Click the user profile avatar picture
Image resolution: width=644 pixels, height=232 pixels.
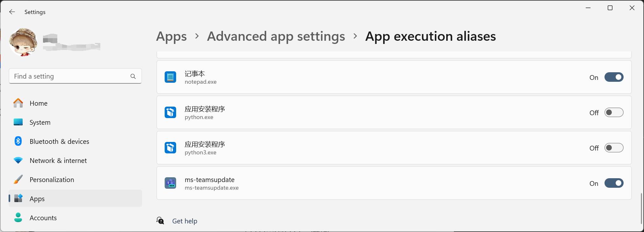click(x=23, y=42)
